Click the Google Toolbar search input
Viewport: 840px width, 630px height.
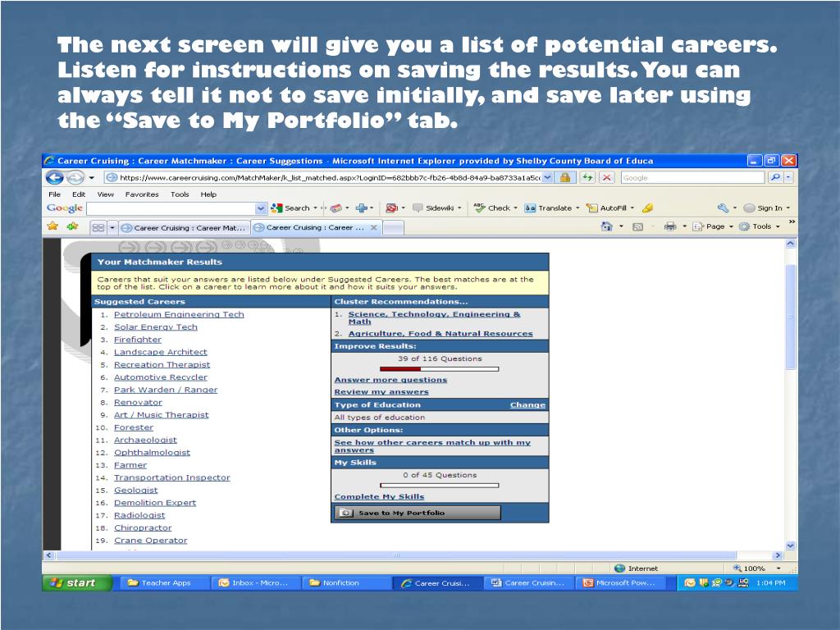point(171,208)
